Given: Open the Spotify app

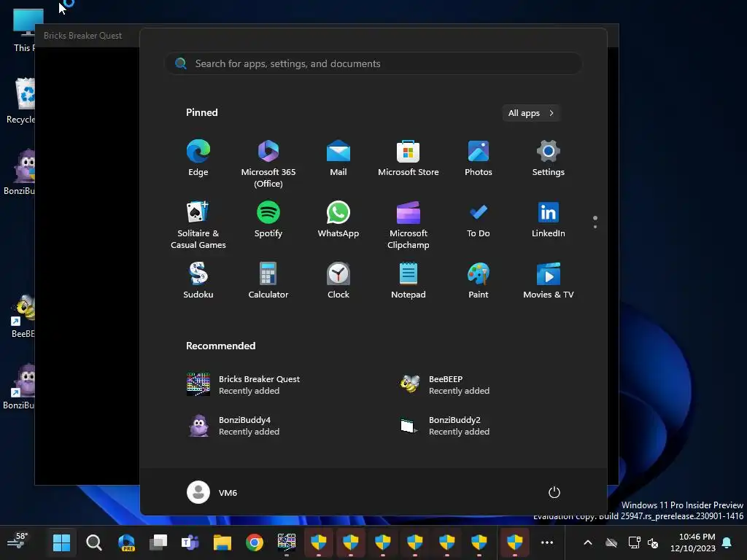Looking at the screenshot, I should coord(268,219).
